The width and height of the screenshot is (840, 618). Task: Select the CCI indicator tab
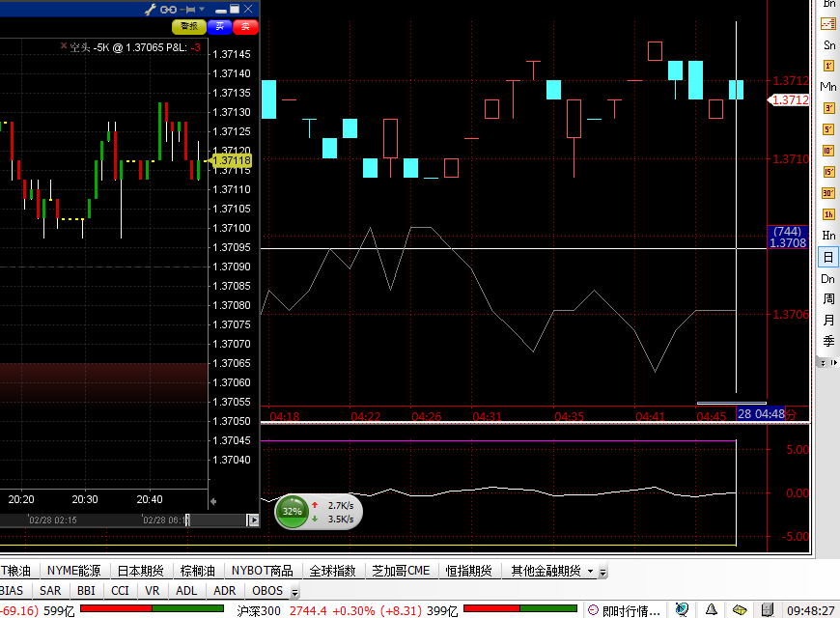[x=120, y=590]
